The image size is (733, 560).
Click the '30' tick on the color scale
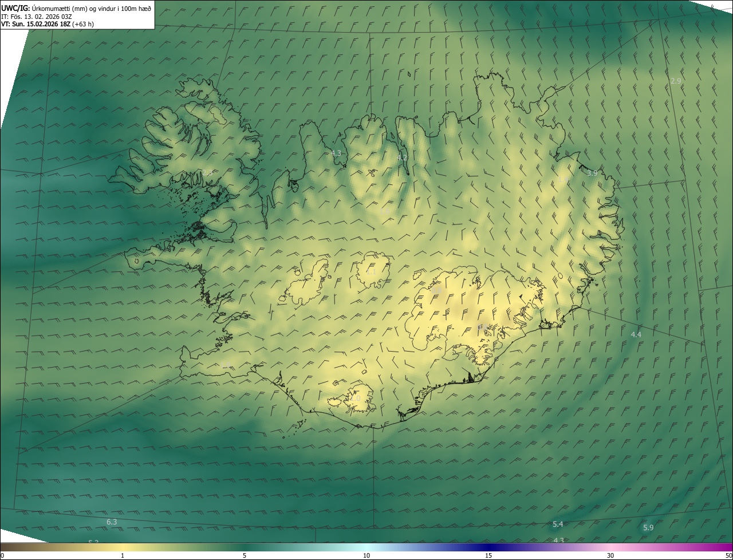[x=610, y=556]
